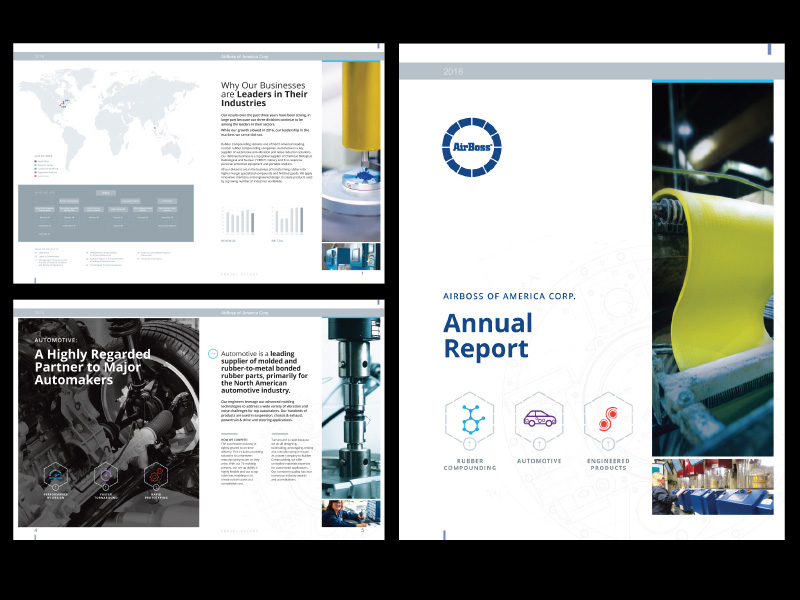
Task: Click the grey organization chart panel
Action: point(106,213)
